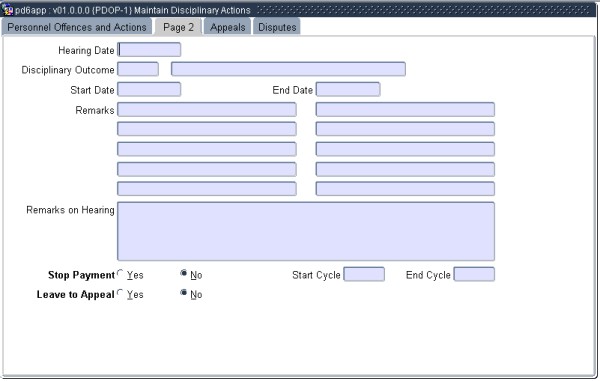Switch to Personnel Offences and Actions tab
The image size is (600, 381).
[77, 27]
